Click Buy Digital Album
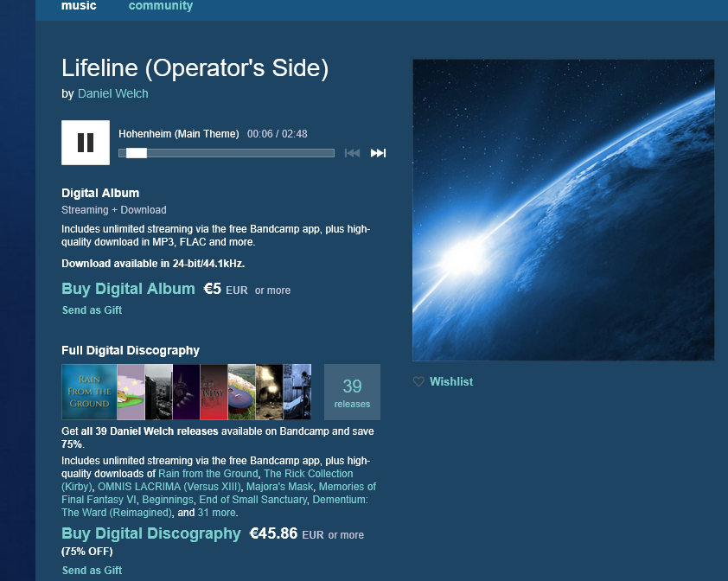The height and width of the screenshot is (581, 728). click(128, 289)
